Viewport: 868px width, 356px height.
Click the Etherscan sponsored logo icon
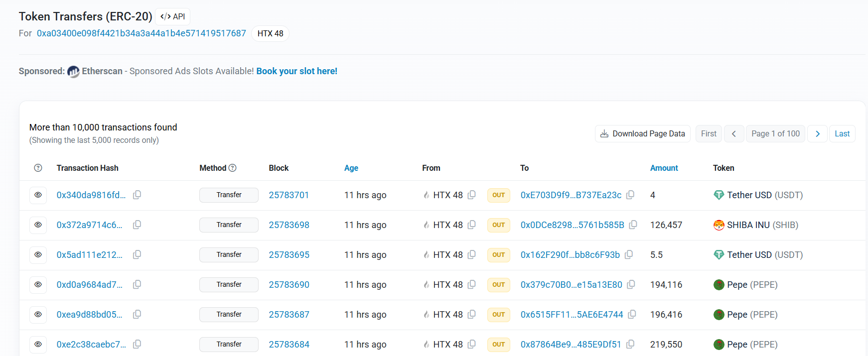[x=73, y=72]
